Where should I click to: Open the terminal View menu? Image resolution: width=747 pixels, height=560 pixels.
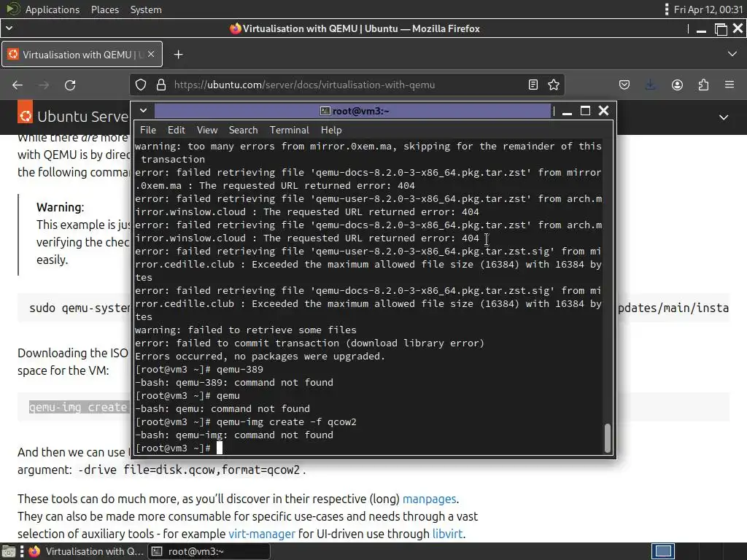206,130
